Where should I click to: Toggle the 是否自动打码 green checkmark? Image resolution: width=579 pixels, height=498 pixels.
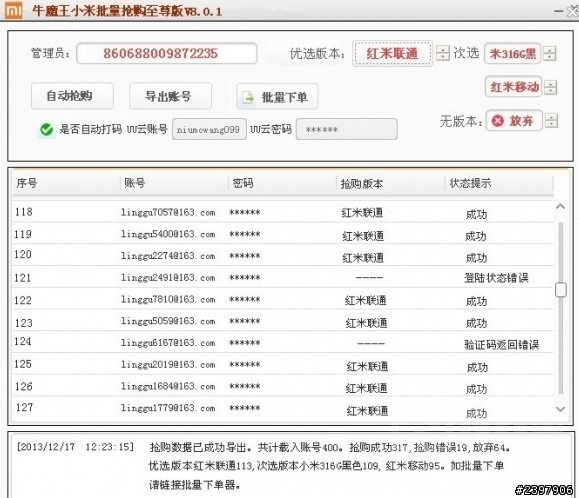pyautogui.click(x=46, y=130)
